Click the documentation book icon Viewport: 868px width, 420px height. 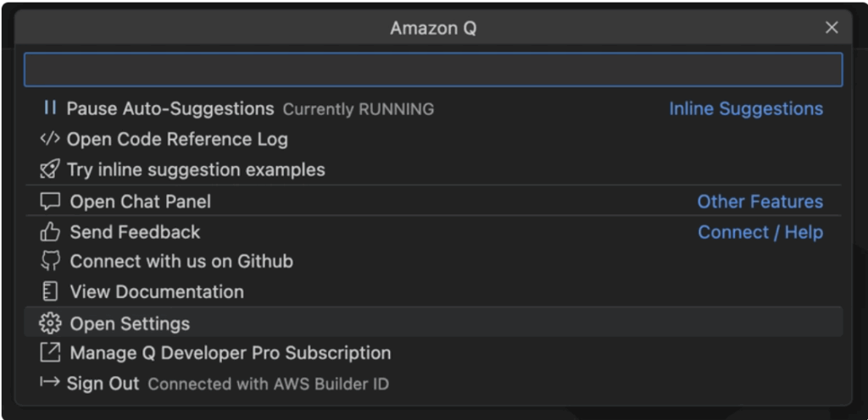click(x=51, y=292)
